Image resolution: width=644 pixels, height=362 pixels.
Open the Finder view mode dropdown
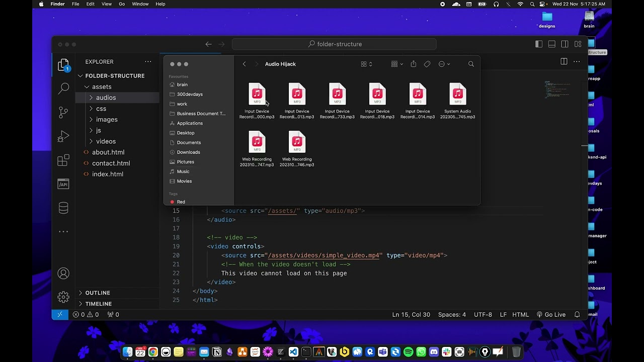pos(367,64)
